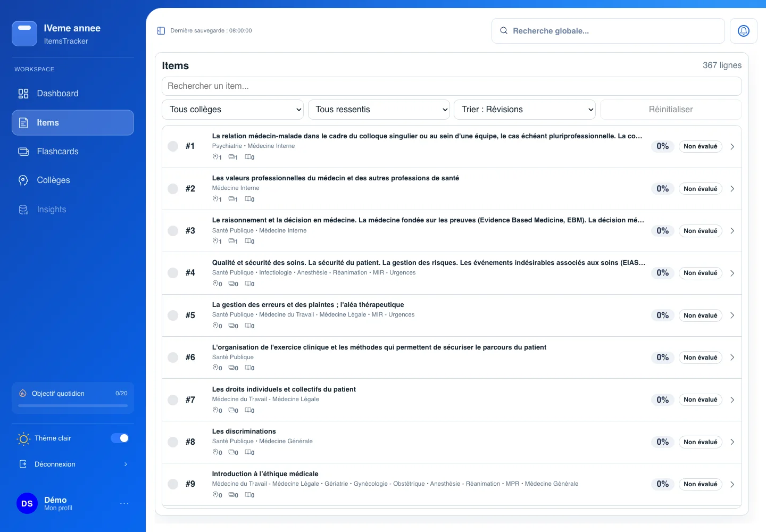The image size is (766, 532).
Task: Click the Déconnexion logout icon
Action: point(23,464)
